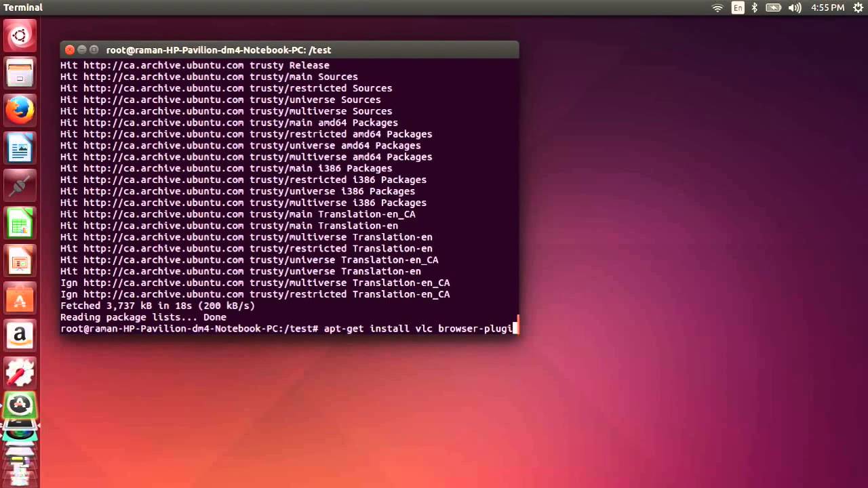Open Software Updater launcher icon
868x488 pixels.
click(20, 406)
